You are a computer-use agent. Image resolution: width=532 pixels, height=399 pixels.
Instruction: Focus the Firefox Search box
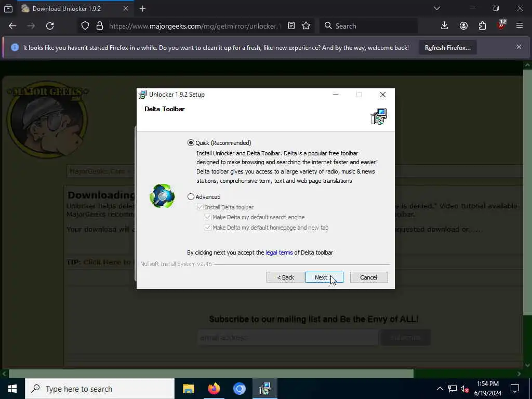point(368,26)
